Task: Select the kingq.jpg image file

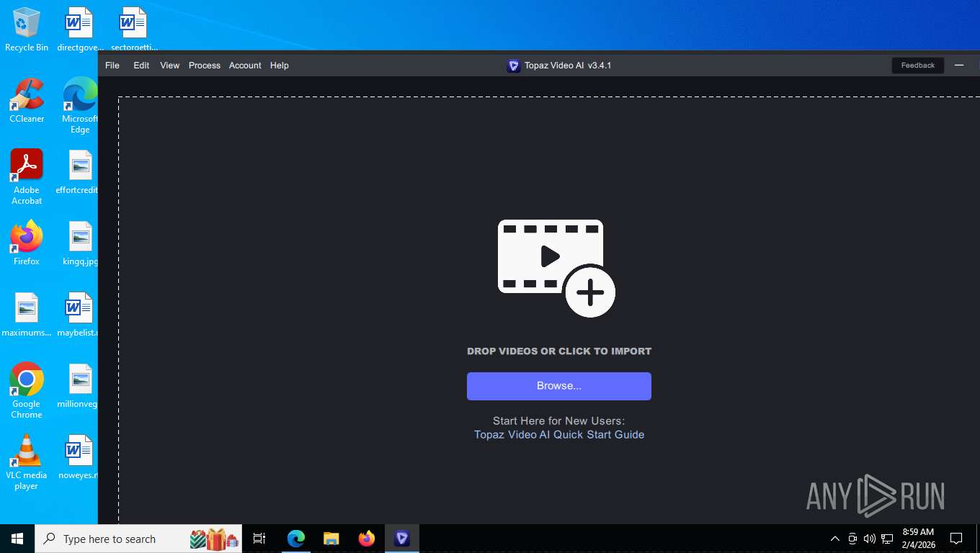Action: [80, 243]
